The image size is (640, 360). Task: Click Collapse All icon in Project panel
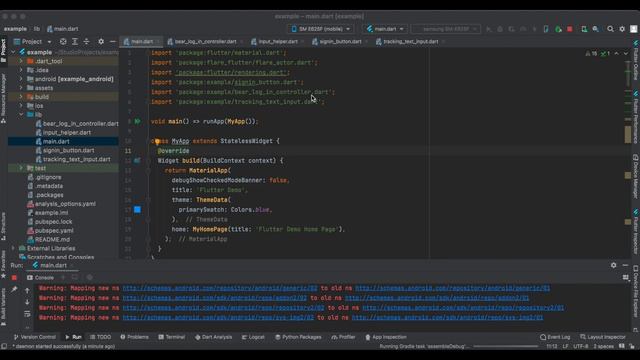tap(87, 42)
